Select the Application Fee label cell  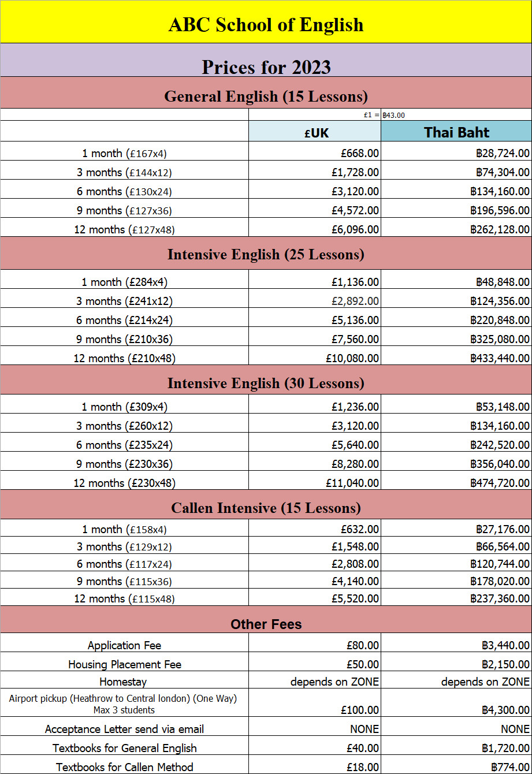pyautogui.click(x=124, y=645)
